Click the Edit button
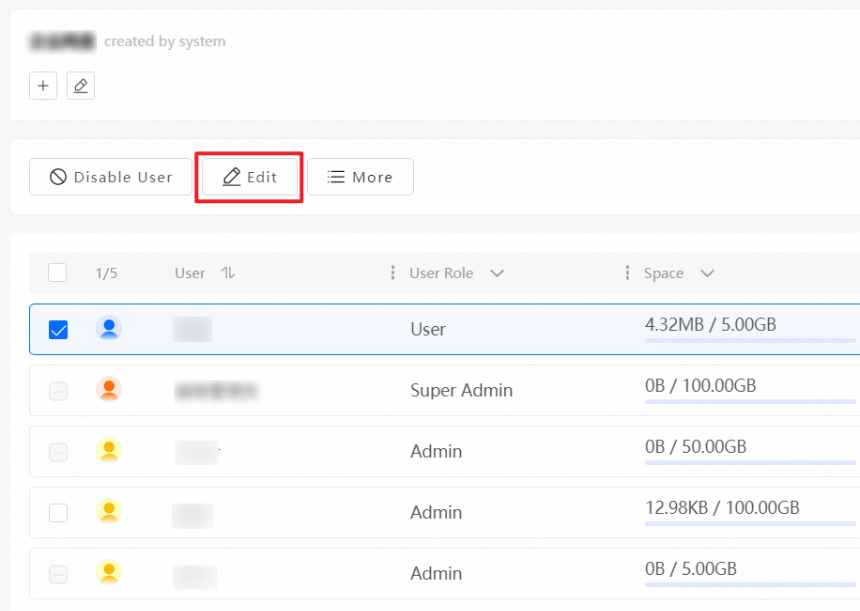Screen dimensions: 860x611 coord(249,177)
